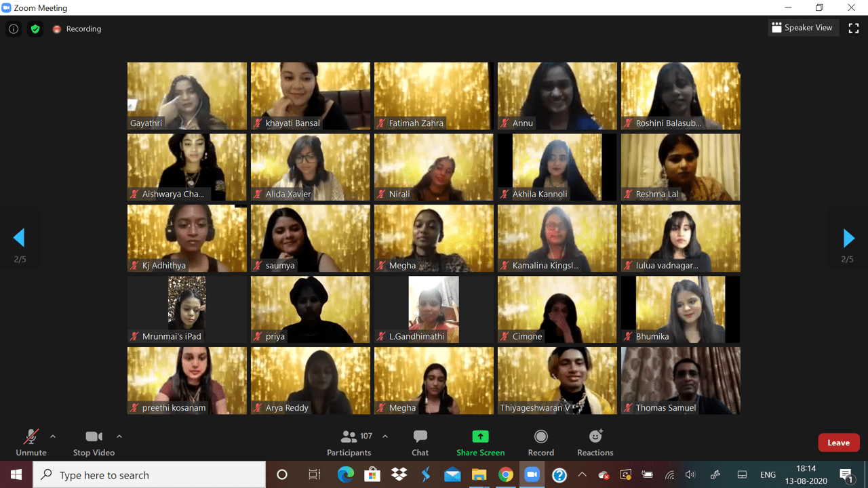
Task: Stop the video camera
Action: pos(94,443)
